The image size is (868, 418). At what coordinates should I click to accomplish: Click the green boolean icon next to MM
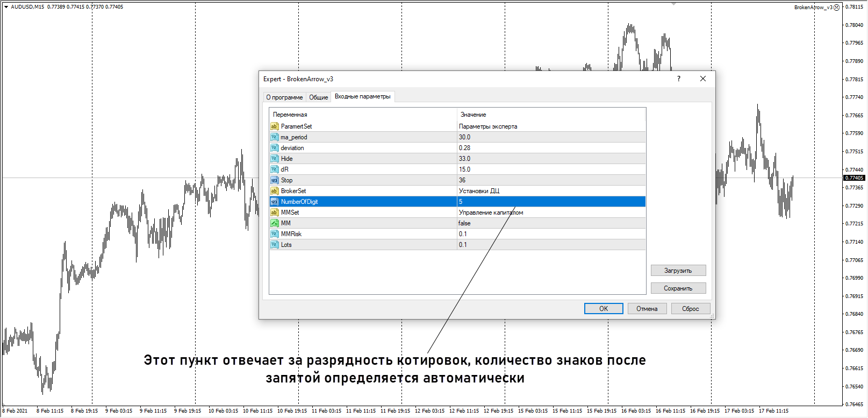coord(274,223)
